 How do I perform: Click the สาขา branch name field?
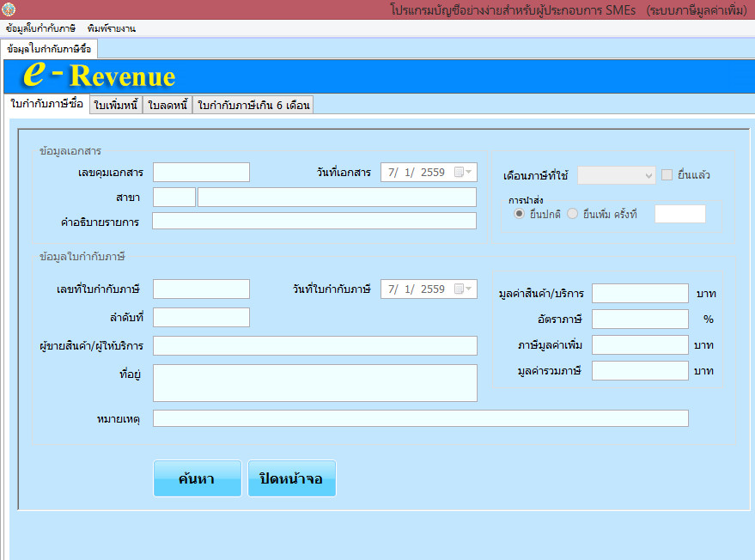click(337, 197)
